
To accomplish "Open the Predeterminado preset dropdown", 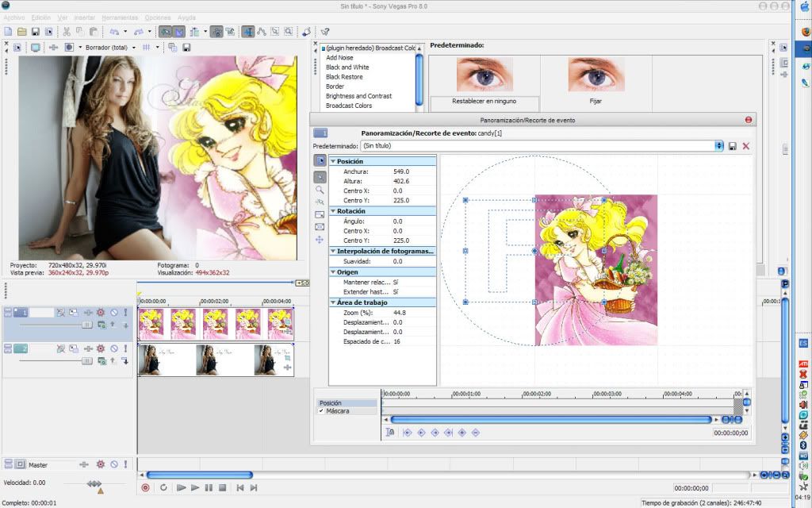I will pyautogui.click(x=718, y=146).
